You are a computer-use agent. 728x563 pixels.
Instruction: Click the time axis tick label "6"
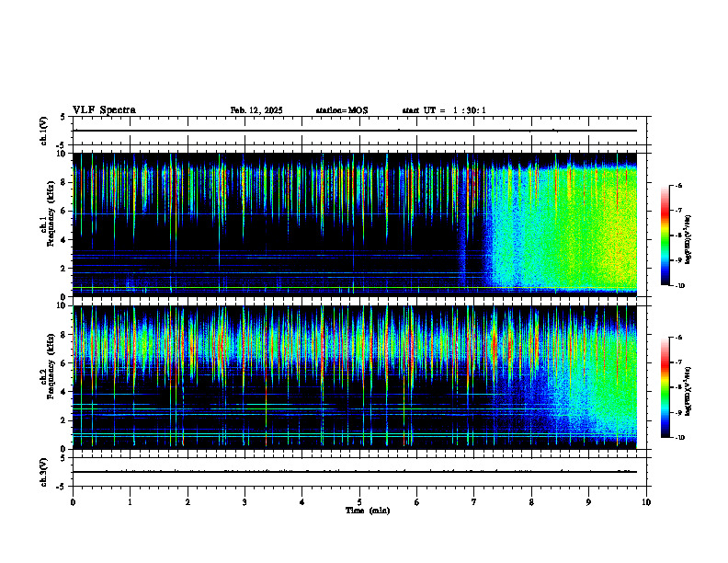pyautogui.click(x=417, y=502)
